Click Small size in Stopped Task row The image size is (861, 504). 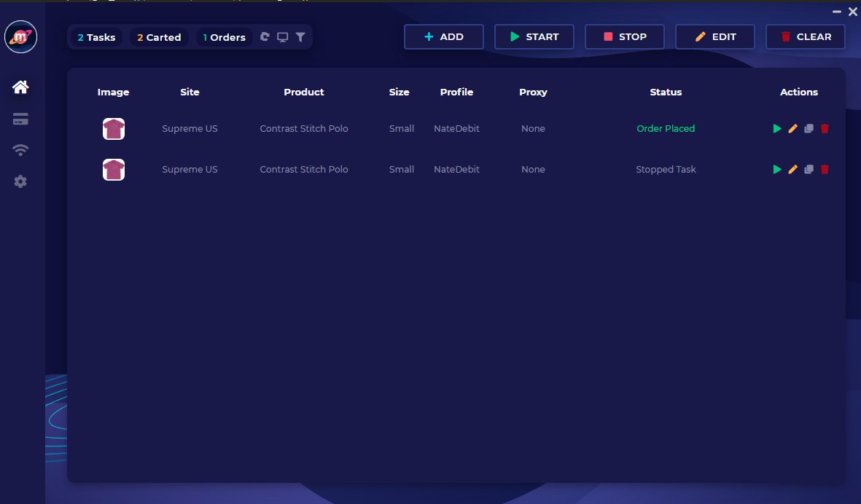(x=402, y=170)
